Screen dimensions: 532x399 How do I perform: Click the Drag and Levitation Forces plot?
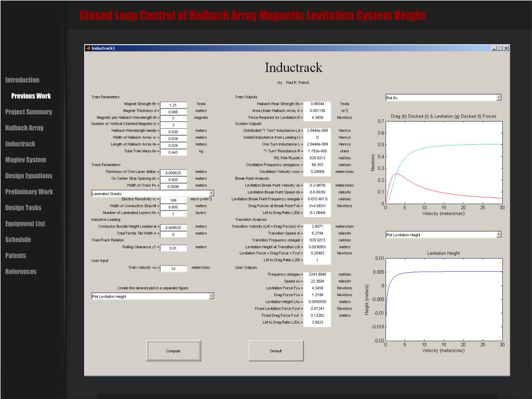click(444, 163)
